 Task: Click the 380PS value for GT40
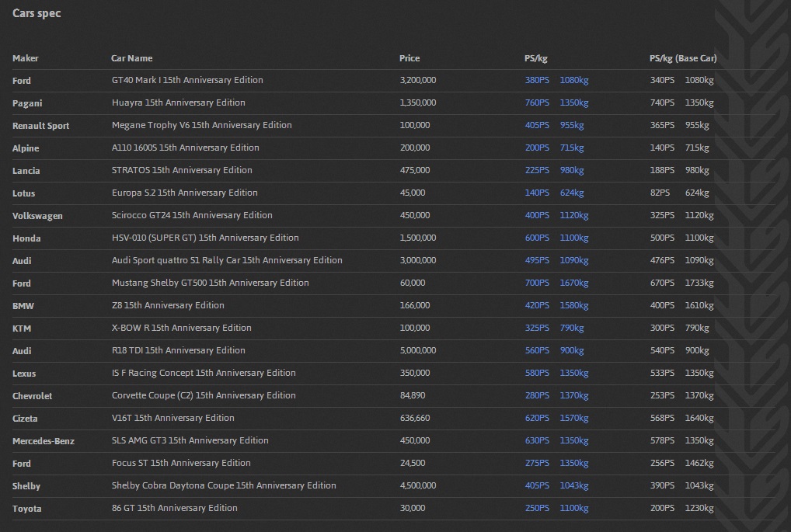tap(537, 80)
